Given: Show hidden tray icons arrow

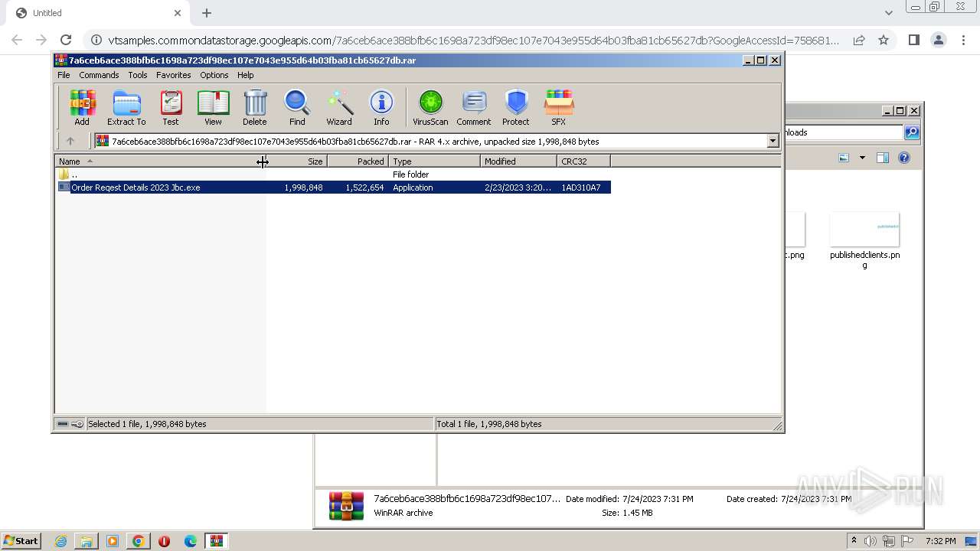Looking at the screenshot, I should pyautogui.click(x=854, y=540).
